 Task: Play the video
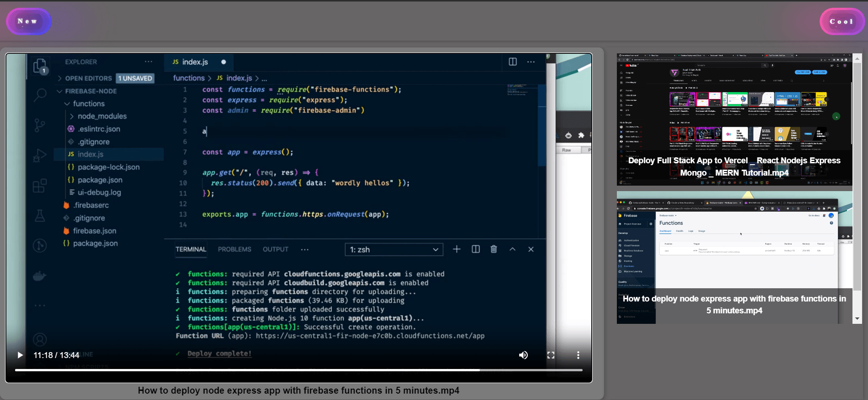point(20,355)
